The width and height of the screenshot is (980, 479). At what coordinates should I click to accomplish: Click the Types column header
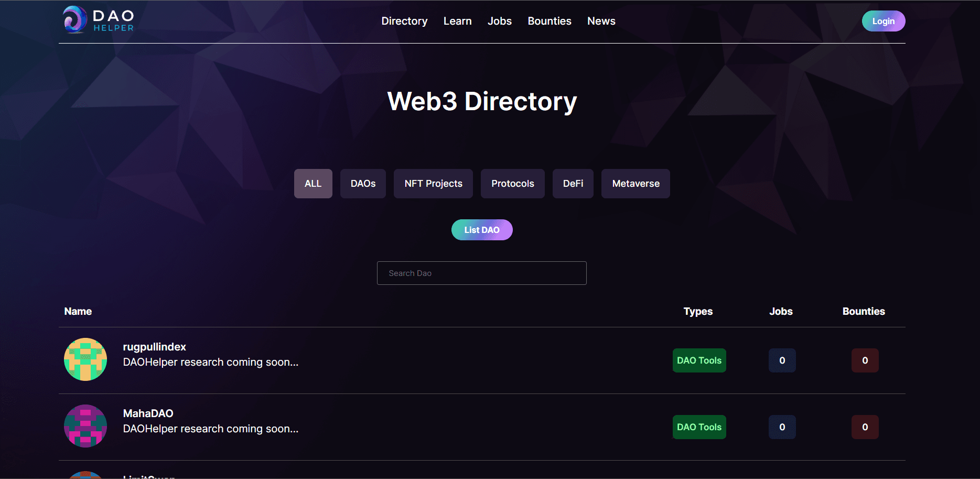(x=698, y=311)
